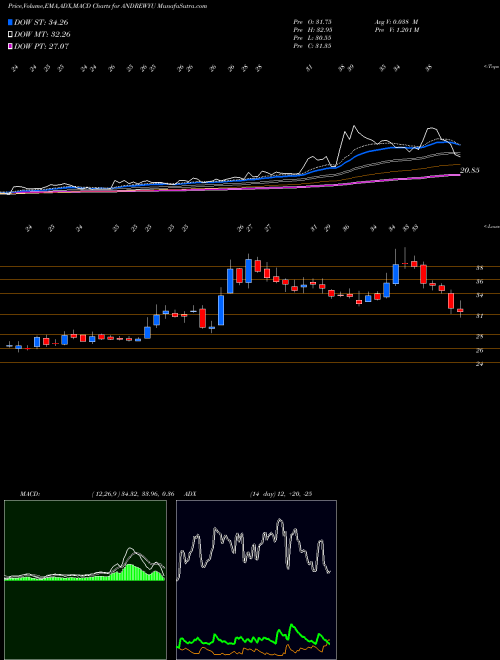This screenshot has height=660, width=500.
Task: Click the 20.85 EMA price label
Action: click(470, 170)
